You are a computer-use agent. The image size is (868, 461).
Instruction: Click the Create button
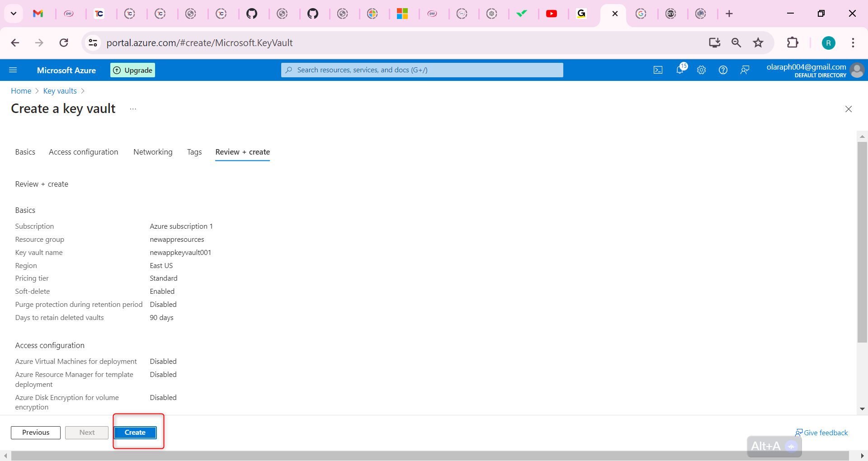click(135, 433)
